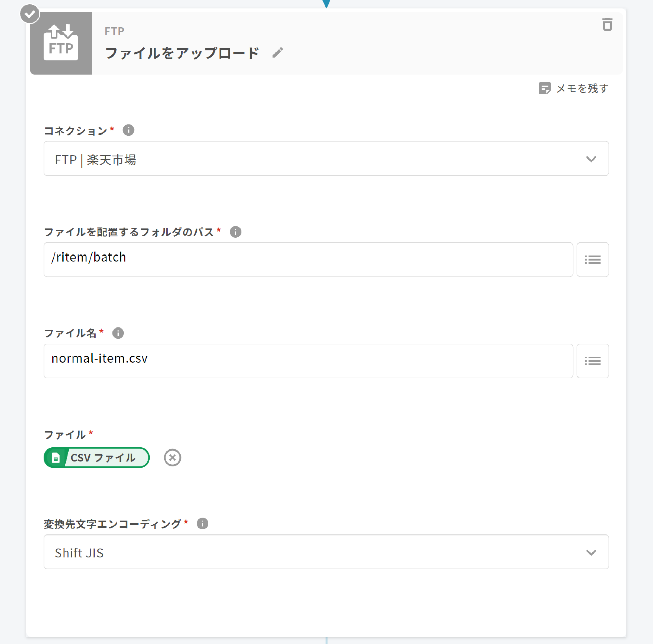Screen dimensions: 653x644
Task: Click the pencil icon to rename the step
Action: (x=278, y=53)
